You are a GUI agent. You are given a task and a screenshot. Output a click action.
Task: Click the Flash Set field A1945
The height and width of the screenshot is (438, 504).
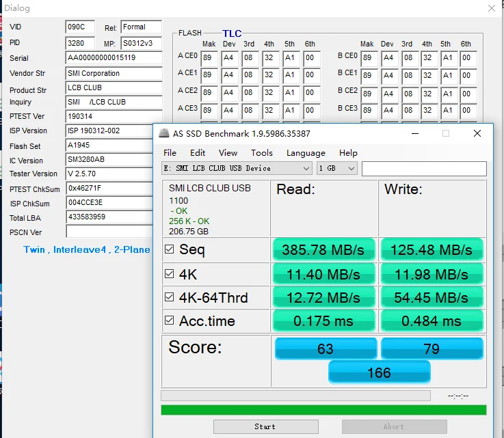[109, 145]
